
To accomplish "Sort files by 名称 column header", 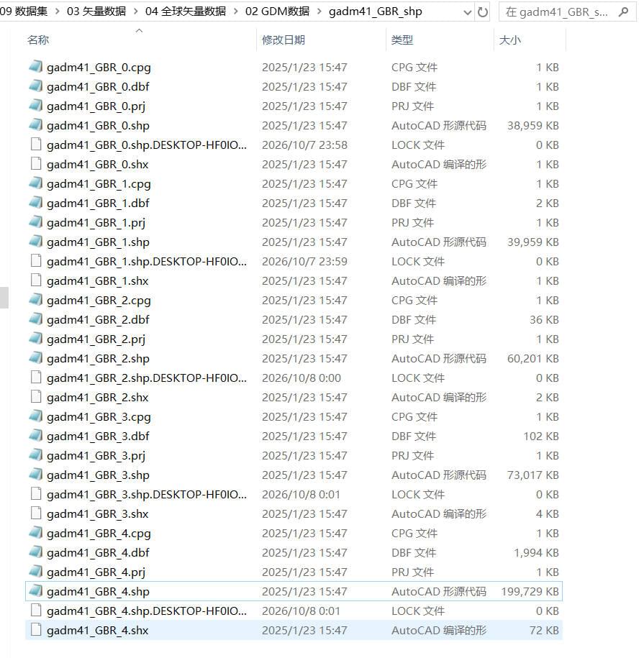I will pyautogui.click(x=38, y=40).
